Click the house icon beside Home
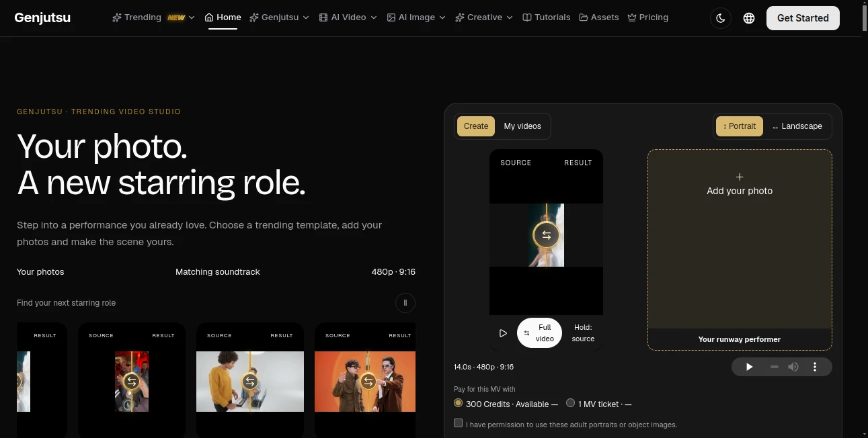This screenshot has height=438, width=868. [x=209, y=17]
